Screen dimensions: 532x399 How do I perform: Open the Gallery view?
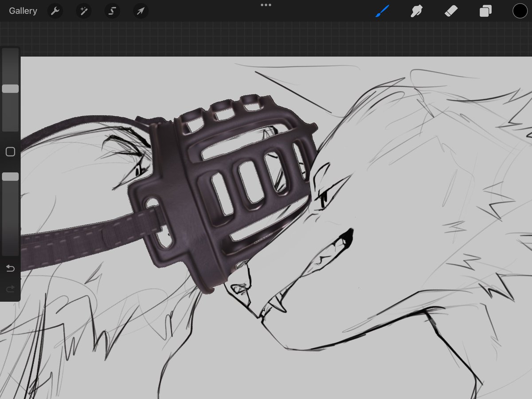pyautogui.click(x=23, y=11)
